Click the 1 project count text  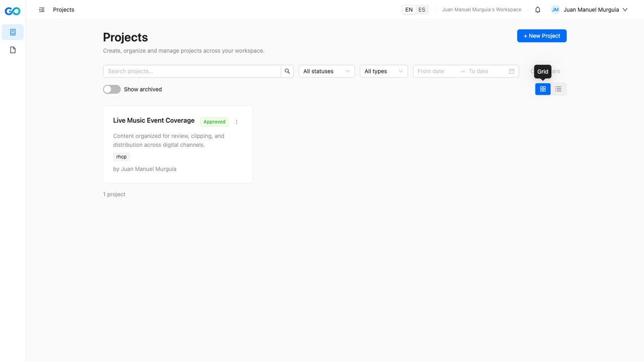114,194
